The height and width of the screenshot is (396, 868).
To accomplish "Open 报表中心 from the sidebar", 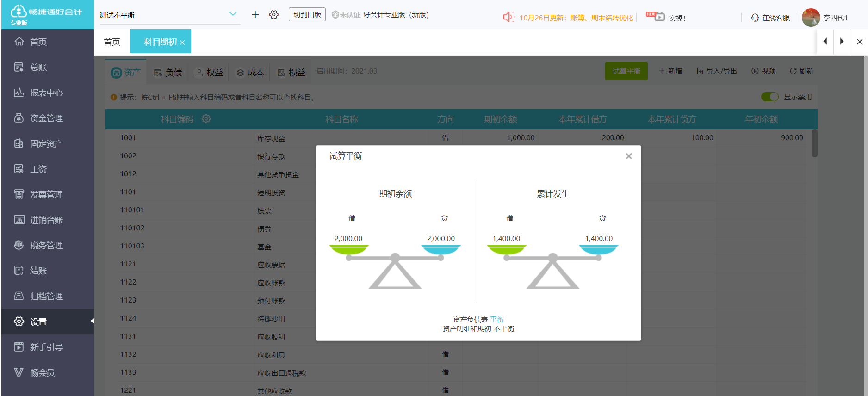I will (46, 93).
